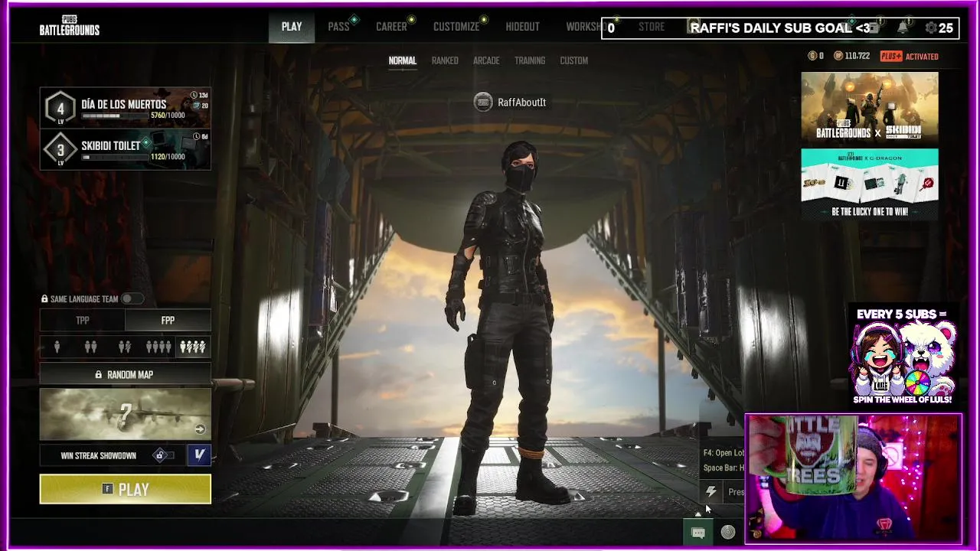Click the PUBG Battlegrounds logo
Screen dimensions: 980x551
(70, 27)
